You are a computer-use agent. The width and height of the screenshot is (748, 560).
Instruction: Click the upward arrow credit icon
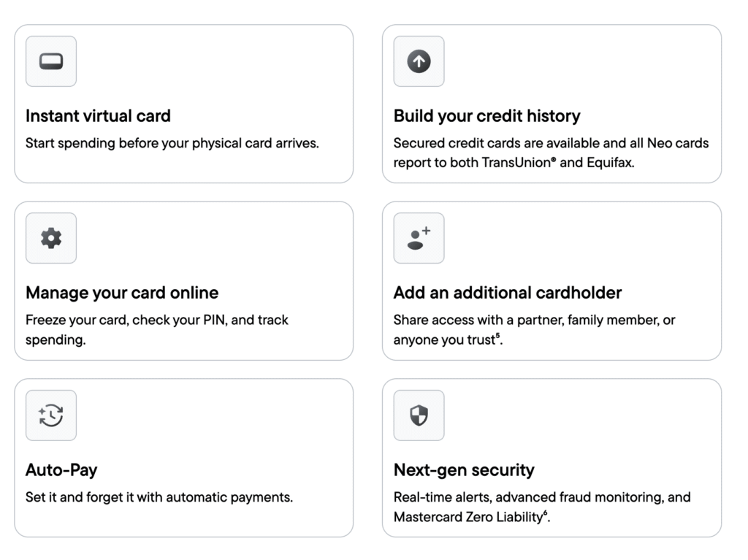tap(419, 61)
